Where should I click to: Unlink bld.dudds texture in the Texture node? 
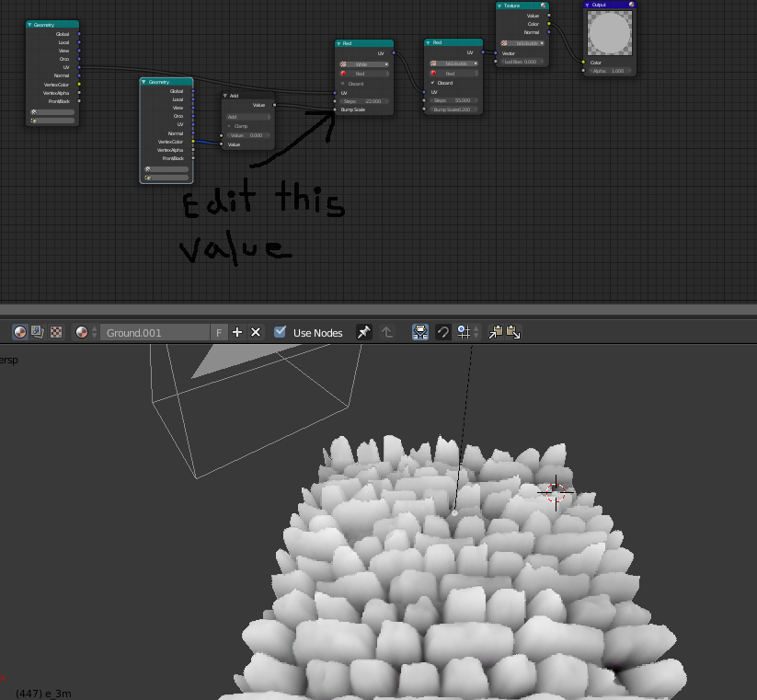[542, 43]
